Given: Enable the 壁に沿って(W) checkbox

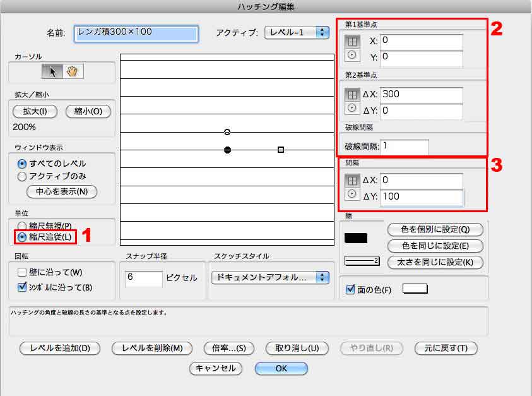Looking at the screenshot, I should [x=22, y=272].
